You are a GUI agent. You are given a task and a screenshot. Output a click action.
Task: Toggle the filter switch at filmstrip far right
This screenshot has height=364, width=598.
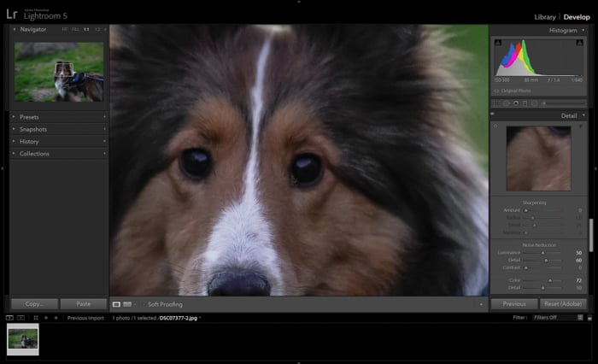coord(589,318)
